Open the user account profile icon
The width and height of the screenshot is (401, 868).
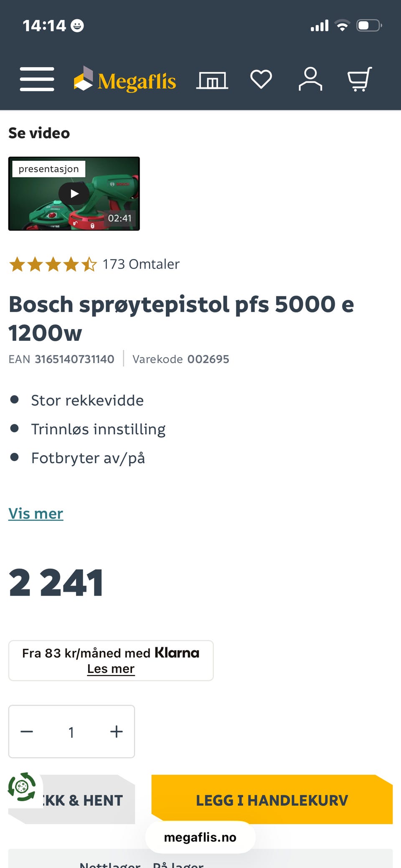pos(310,79)
